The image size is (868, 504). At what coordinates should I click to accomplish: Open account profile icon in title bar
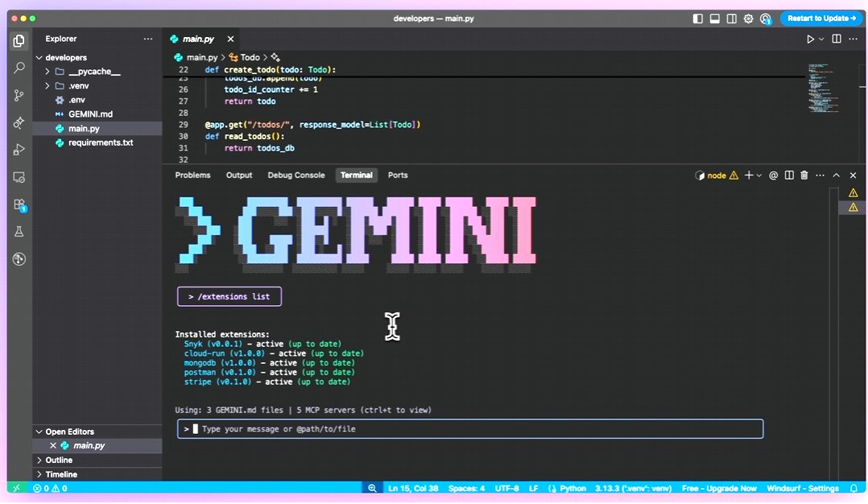coord(766,19)
